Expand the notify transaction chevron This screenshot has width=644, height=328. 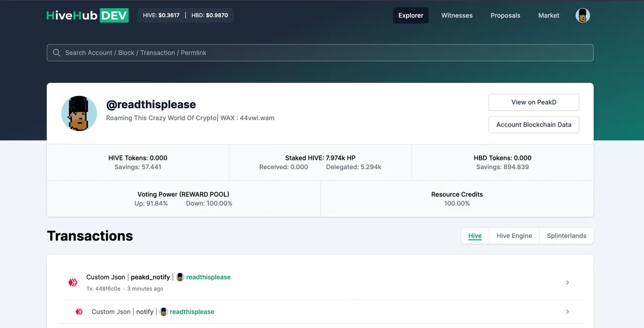[568, 312]
